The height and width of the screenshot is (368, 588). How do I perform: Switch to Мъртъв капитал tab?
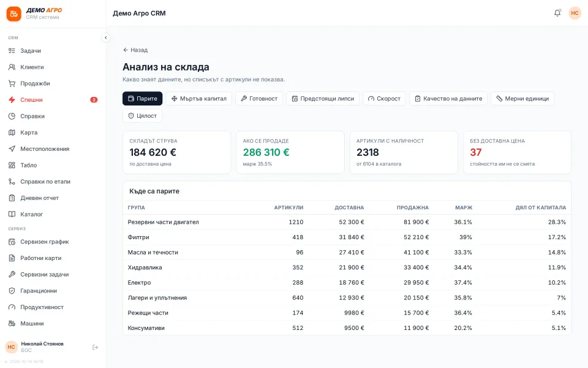(x=198, y=98)
